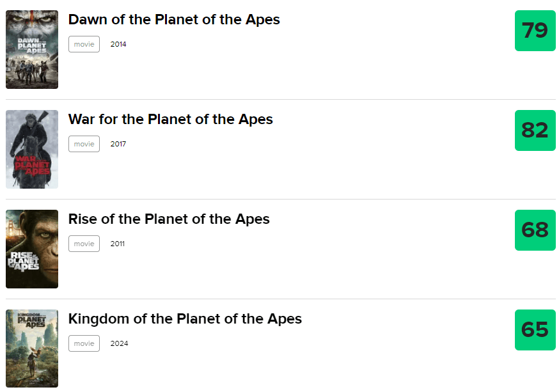Image resolution: width=559 pixels, height=392 pixels.
Task: Go to the Rise of the Planet of the Apes title
Action: [169, 219]
